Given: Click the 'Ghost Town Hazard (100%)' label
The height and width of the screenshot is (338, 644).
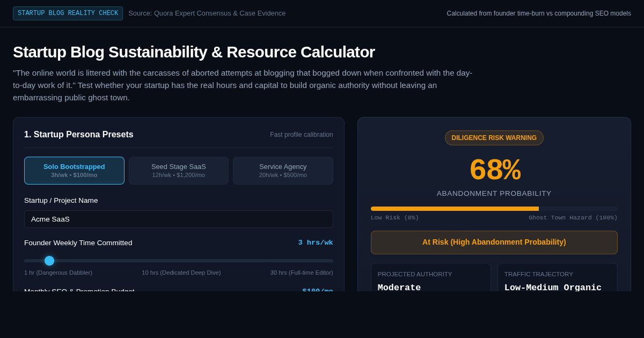Looking at the screenshot, I should [573, 218].
